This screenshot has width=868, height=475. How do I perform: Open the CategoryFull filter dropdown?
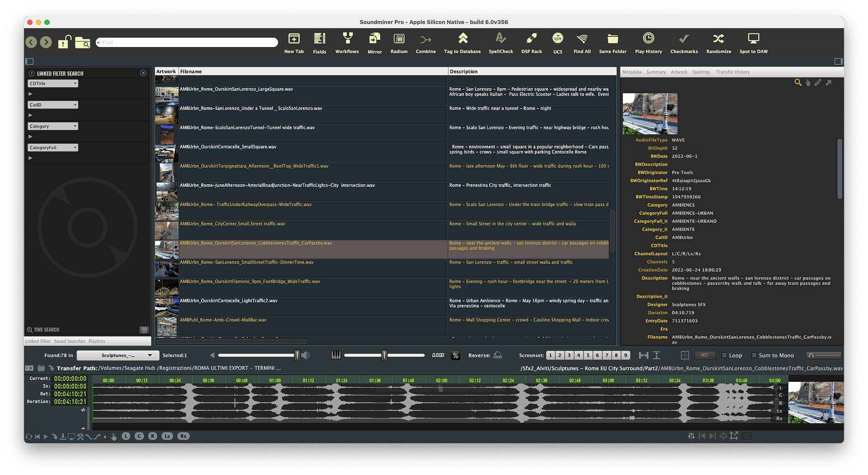click(53, 148)
